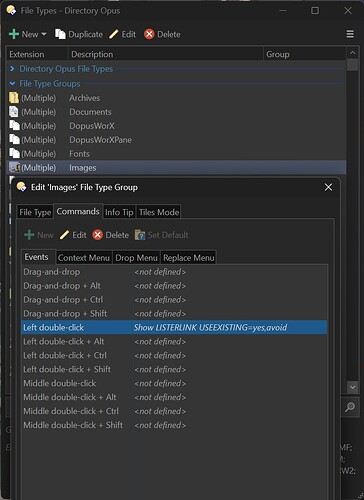
Task: Select the Middle double-click event row
Action: click(174, 383)
